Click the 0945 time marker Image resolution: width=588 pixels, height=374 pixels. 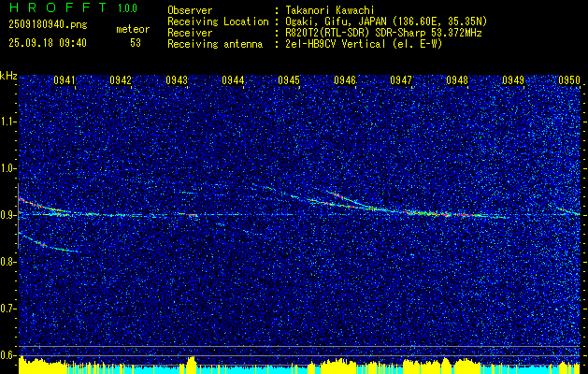[289, 80]
